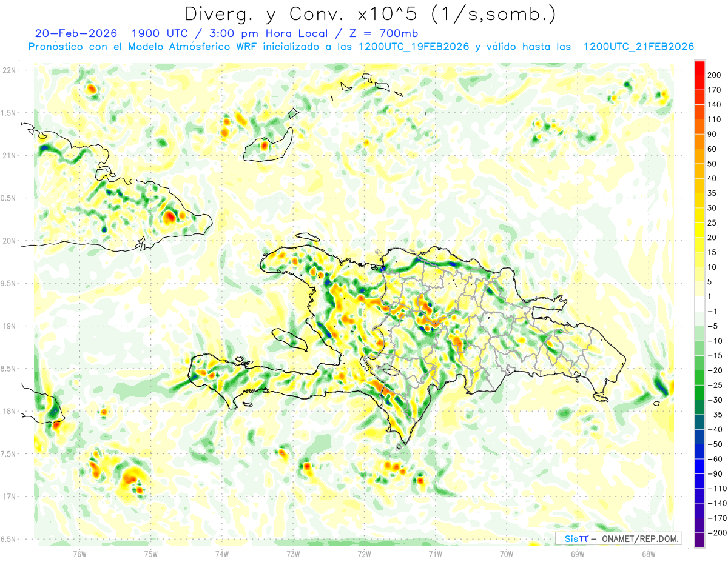The image size is (728, 562).
Task: Click the purple colorbar band below -200
Action: 699,541
